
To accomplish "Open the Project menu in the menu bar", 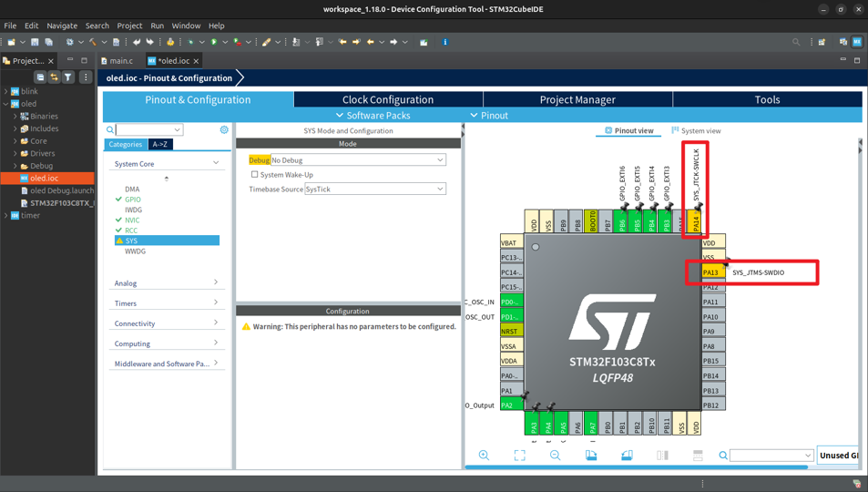I will (129, 26).
